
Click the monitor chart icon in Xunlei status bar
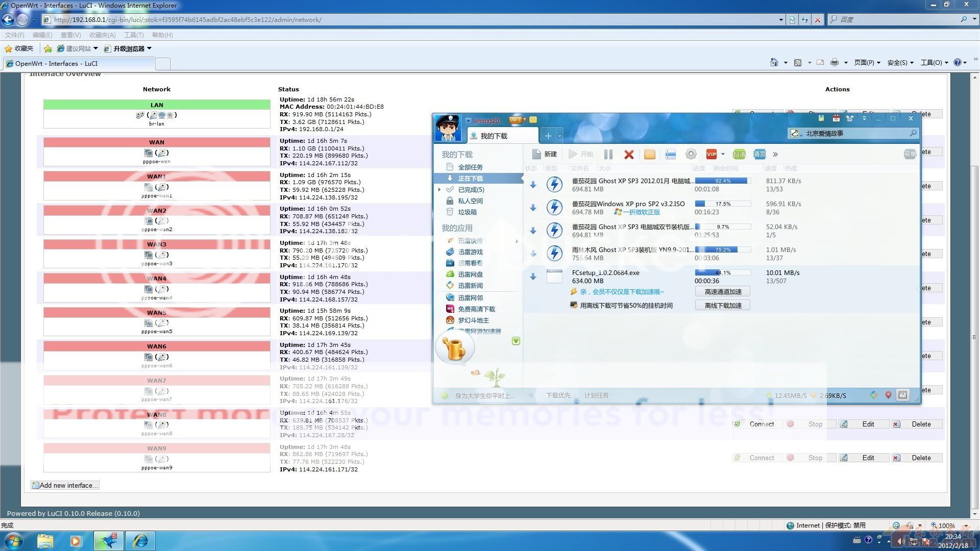click(x=903, y=395)
